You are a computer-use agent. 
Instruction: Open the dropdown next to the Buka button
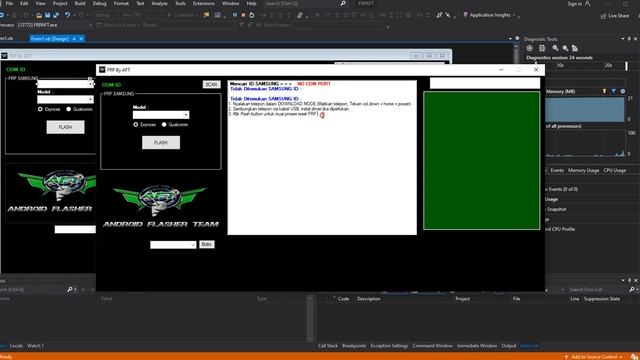(x=193, y=244)
